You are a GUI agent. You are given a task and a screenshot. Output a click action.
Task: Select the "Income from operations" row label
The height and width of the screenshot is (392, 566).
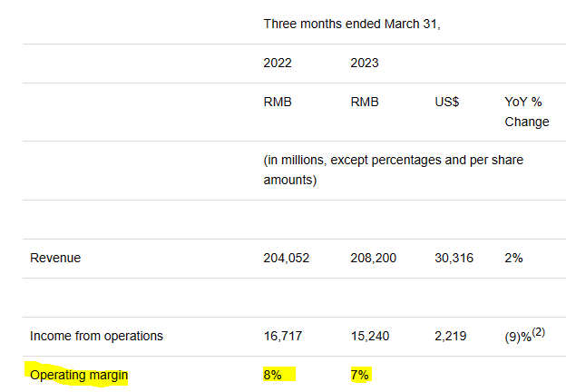click(96, 336)
